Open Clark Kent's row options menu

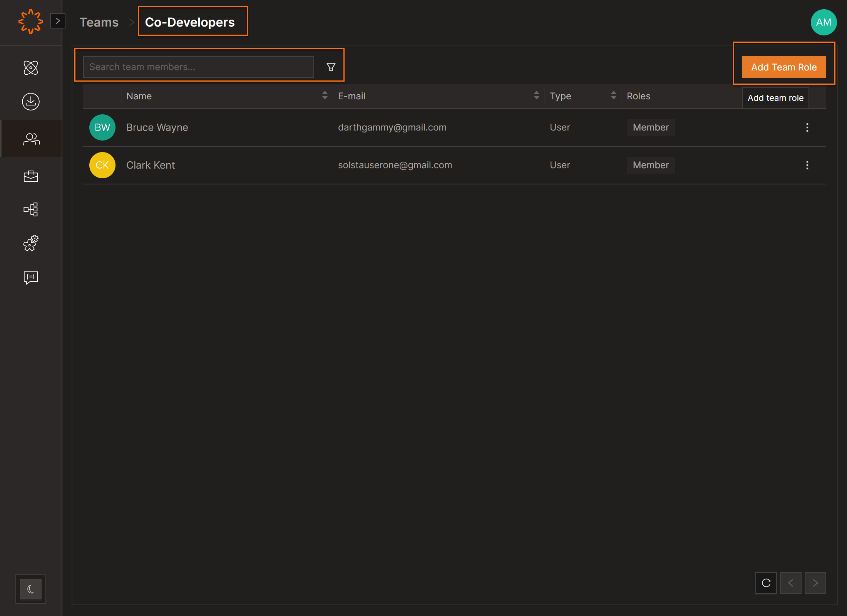click(807, 165)
